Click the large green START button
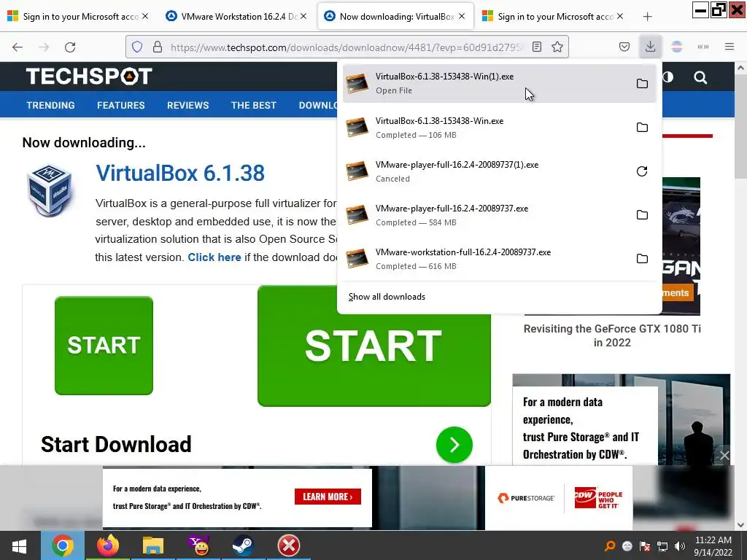747x560 pixels. pos(374,346)
